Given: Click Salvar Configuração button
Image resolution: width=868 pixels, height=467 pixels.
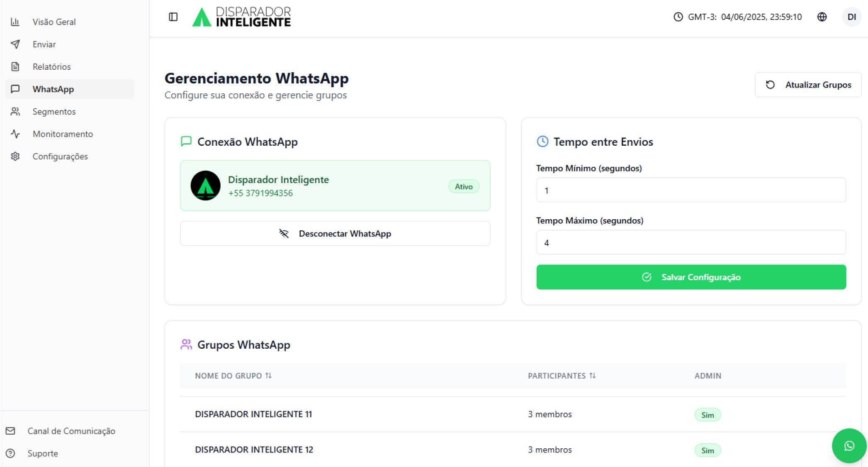Looking at the screenshot, I should coord(691,277).
